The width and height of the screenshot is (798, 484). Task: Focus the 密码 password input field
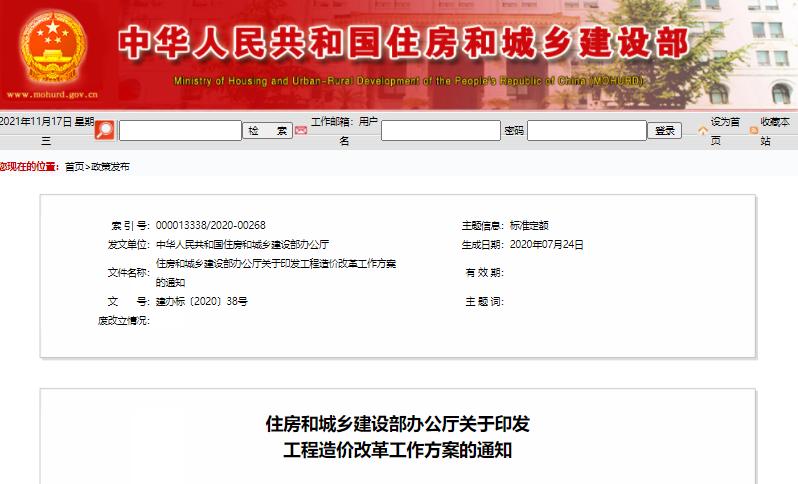click(x=587, y=130)
